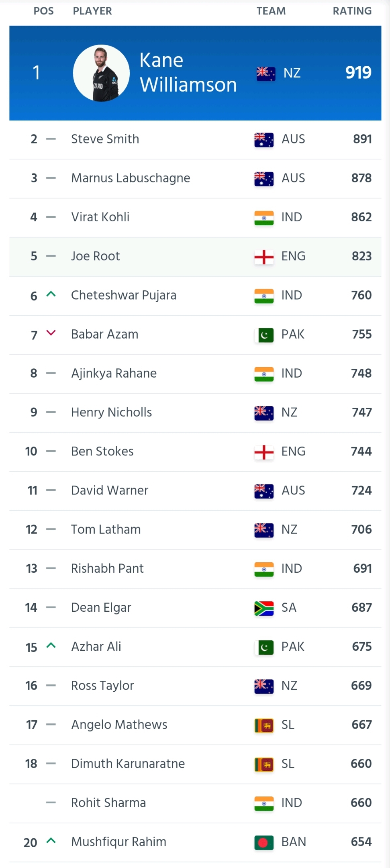Image resolution: width=390 pixels, height=868 pixels.
Task: Select the Rohit Sharma player name
Action: click(x=108, y=803)
